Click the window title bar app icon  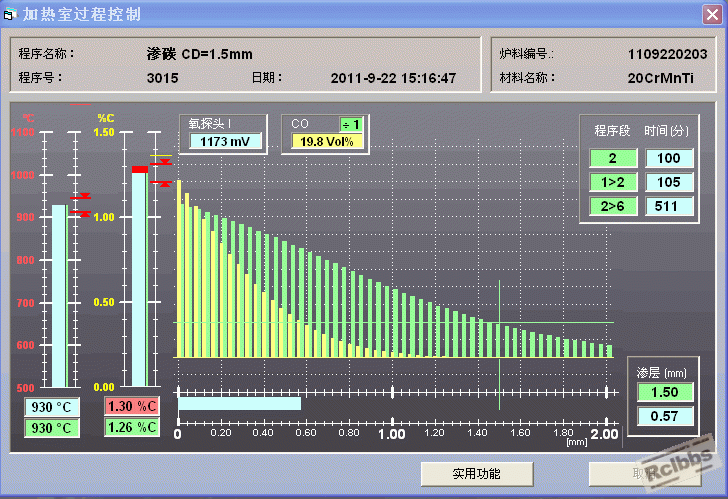(10, 14)
